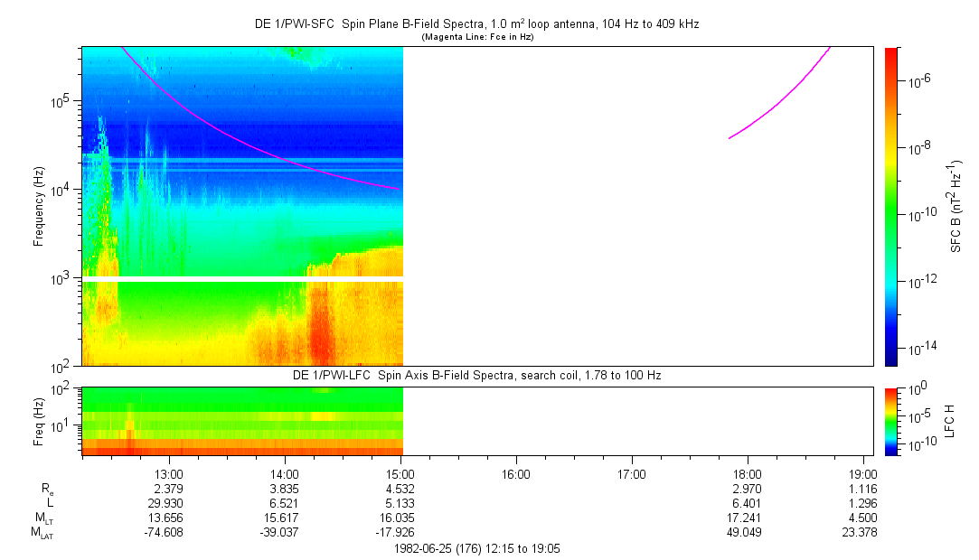
Task: Click the MLT value 15.617
Action: click(281, 518)
